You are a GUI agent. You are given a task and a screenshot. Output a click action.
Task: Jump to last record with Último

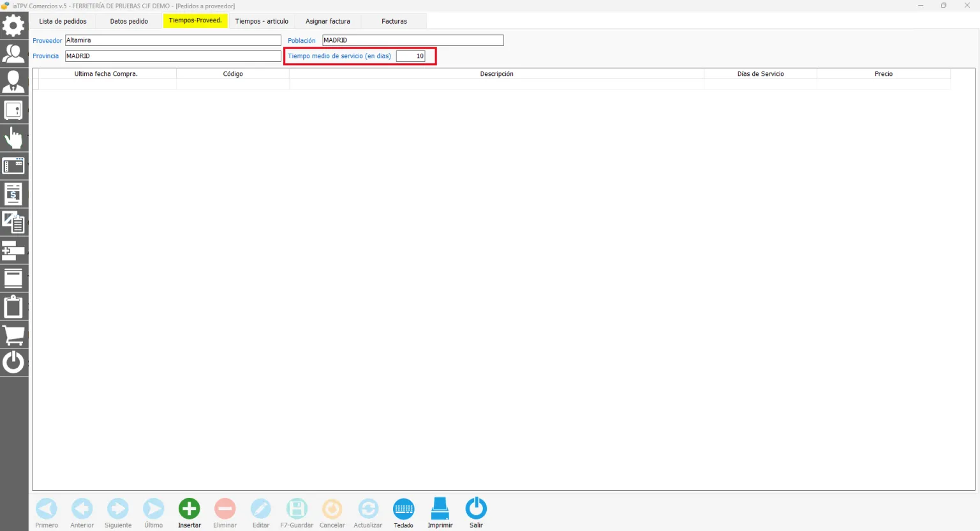tap(154, 512)
